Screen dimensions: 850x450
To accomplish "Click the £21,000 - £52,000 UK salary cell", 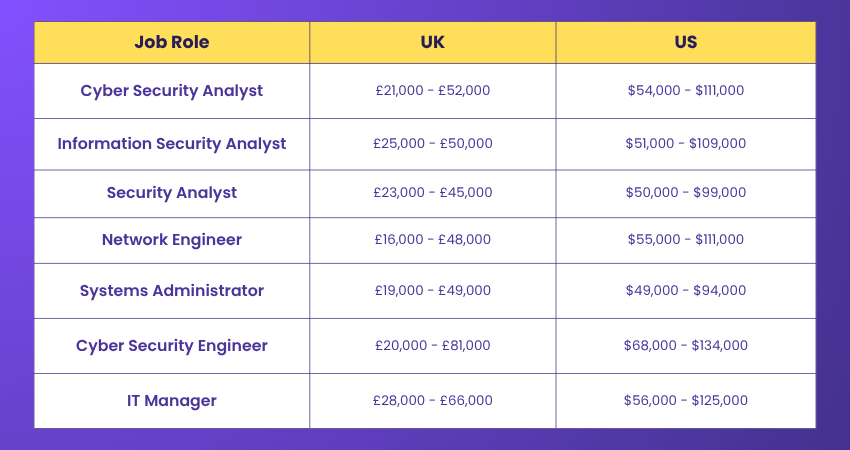I will point(433,91).
